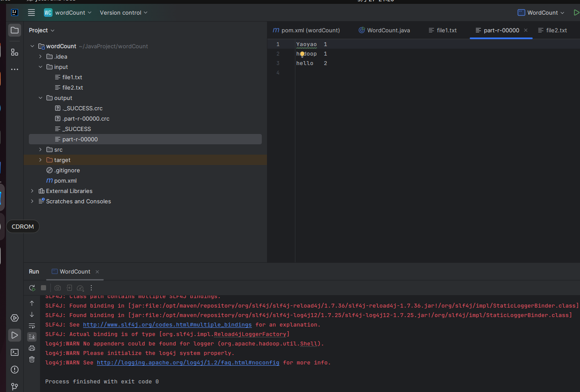Switch to WordCount.java editor tab

click(385, 30)
